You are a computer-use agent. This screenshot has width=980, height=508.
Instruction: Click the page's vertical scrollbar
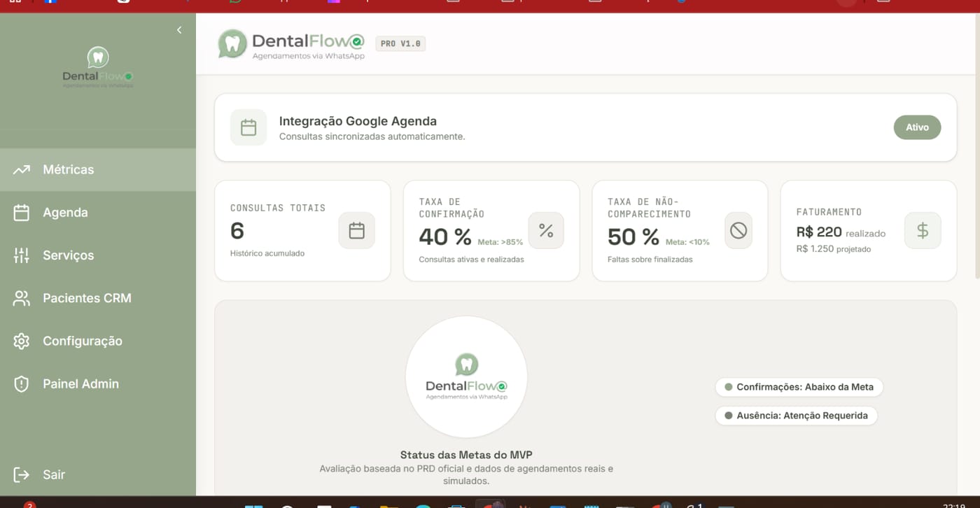976,147
